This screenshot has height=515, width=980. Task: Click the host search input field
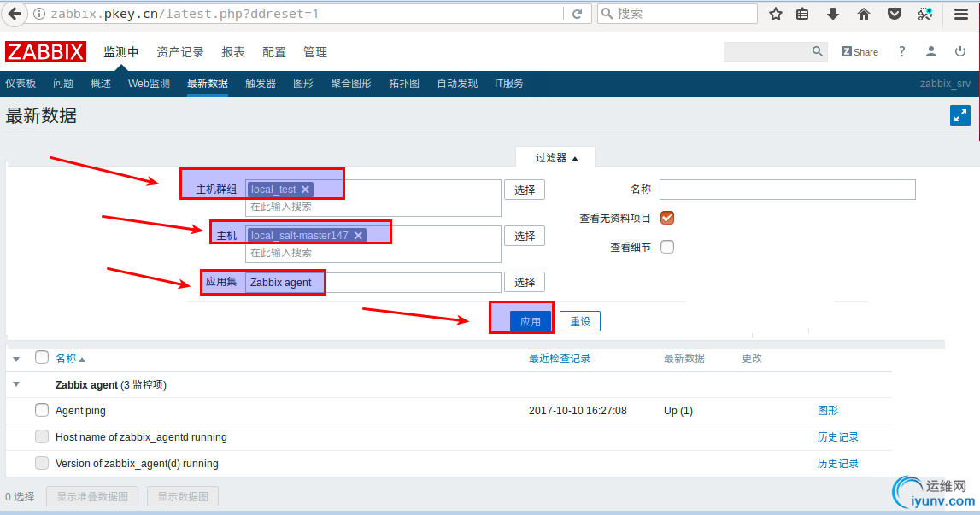(373, 253)
